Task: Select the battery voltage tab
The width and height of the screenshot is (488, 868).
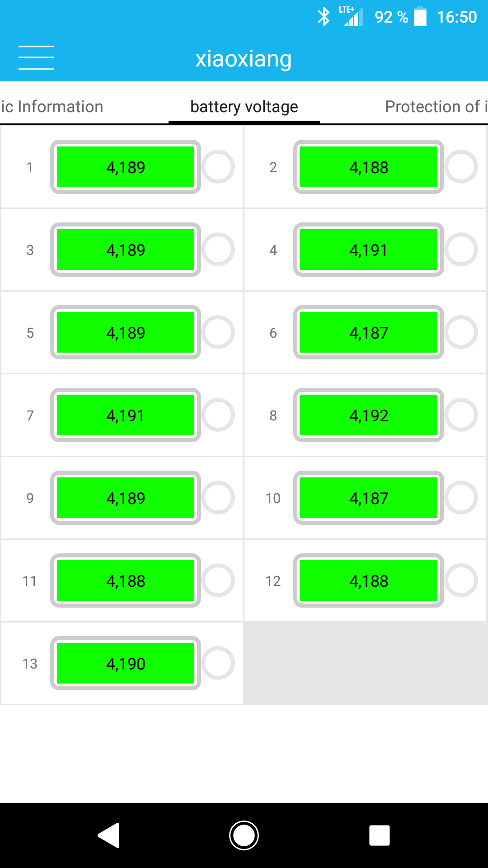Action: coord(244,107)
